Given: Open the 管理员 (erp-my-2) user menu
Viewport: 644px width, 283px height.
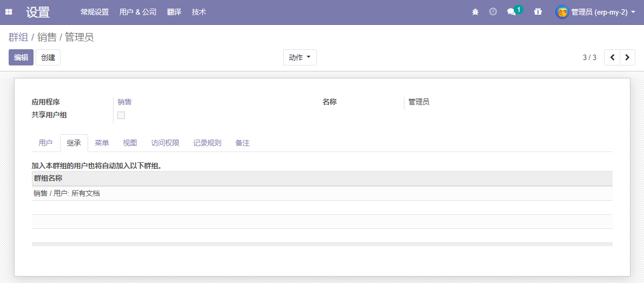Looking at the screenshot, I should point(595,12).
